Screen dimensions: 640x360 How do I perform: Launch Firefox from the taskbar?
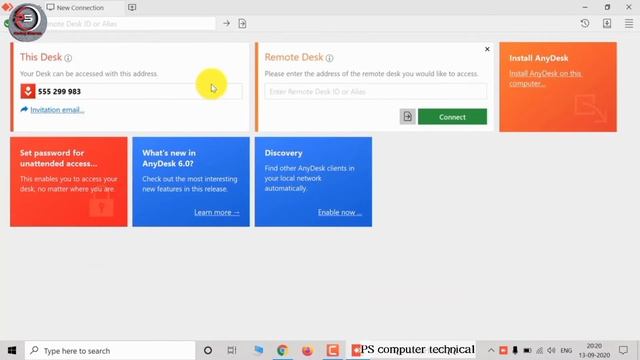(x=307, y=350)
